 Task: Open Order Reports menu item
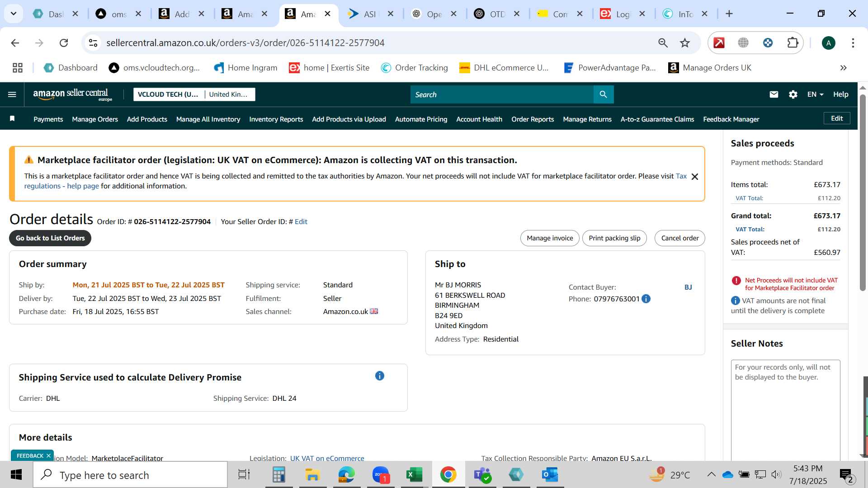[533, 119]
